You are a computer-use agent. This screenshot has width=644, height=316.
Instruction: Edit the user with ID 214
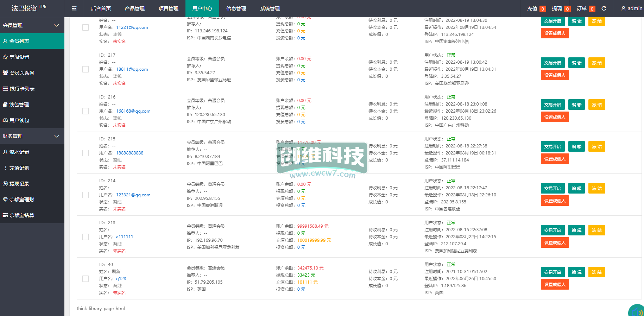coord(576,189)
